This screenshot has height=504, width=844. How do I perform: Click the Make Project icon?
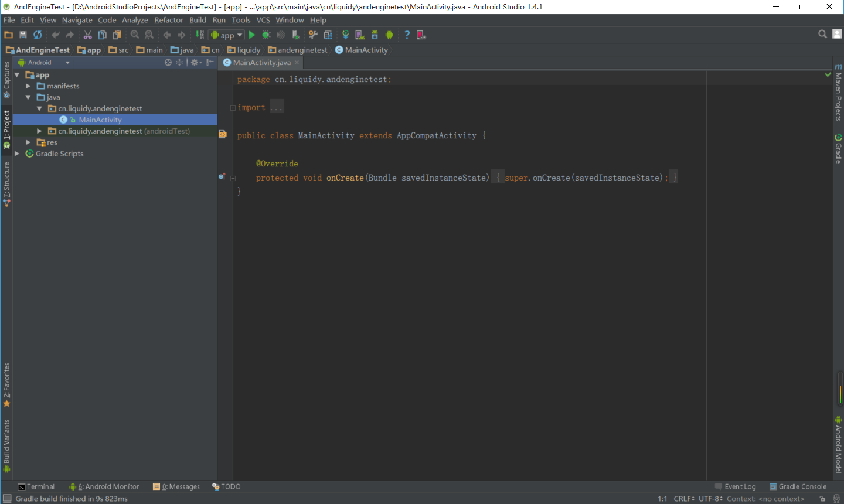[x=199, y=35]
